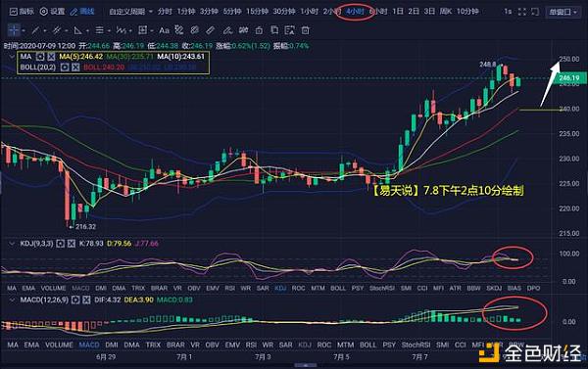Open the 自定义周期 custom period dropdown
588x369 pixels.
point(131,12)
